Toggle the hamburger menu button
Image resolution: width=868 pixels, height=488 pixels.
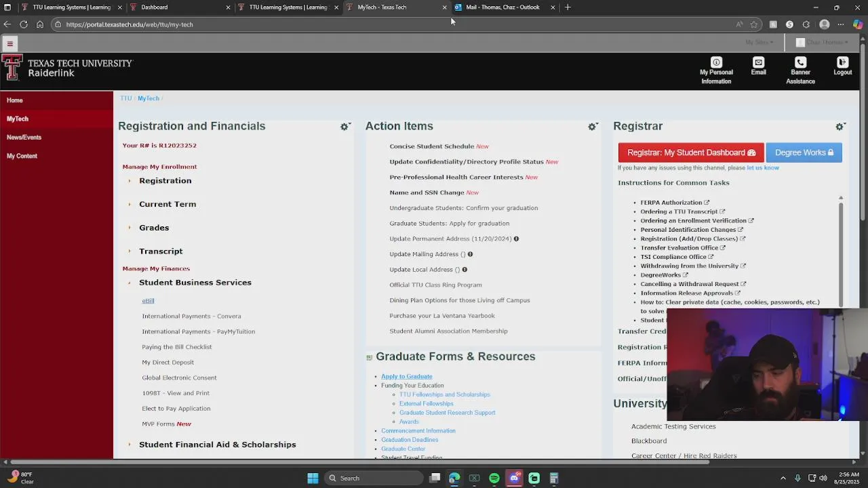[9, 43]
